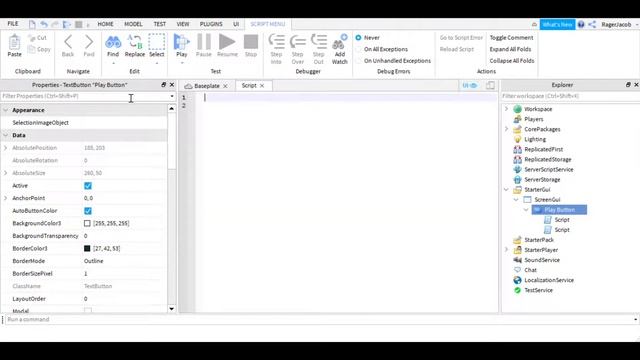Select ServerScriptService in Explorer
The image size is (640, 360).
(x=549, y=169)
